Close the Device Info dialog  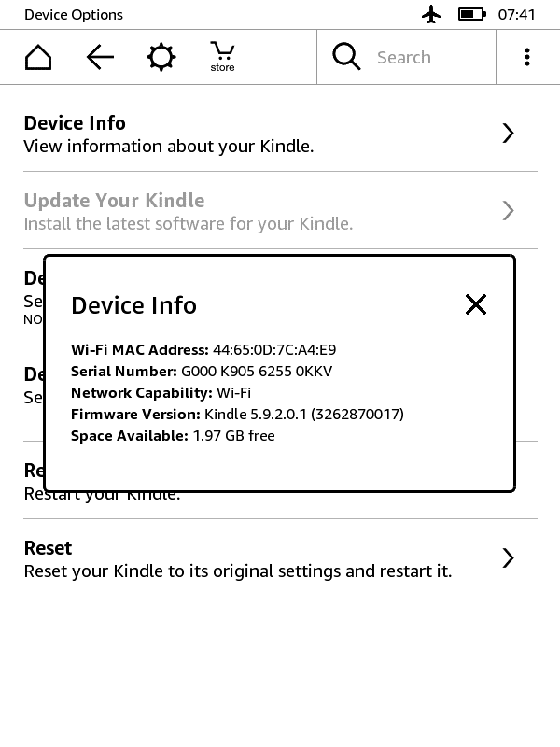[476, 304]
